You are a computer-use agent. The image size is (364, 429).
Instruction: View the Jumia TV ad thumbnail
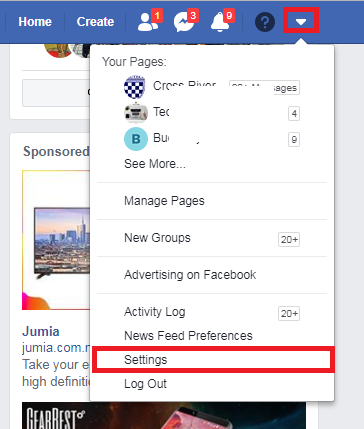coord(56,240)
